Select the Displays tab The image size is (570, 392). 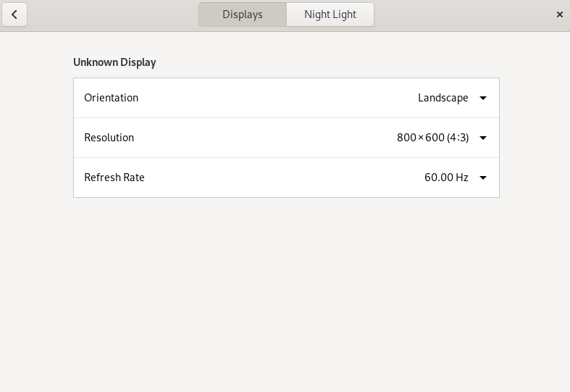click(x=243, y=14)
